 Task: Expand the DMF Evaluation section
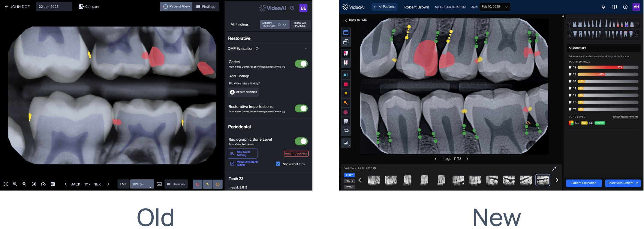point(306,49)
